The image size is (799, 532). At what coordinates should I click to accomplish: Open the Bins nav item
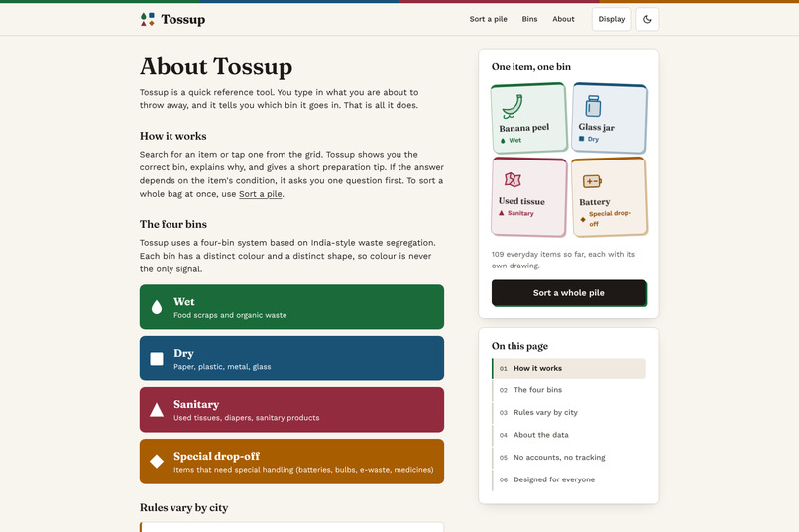(x=529, y=19)
